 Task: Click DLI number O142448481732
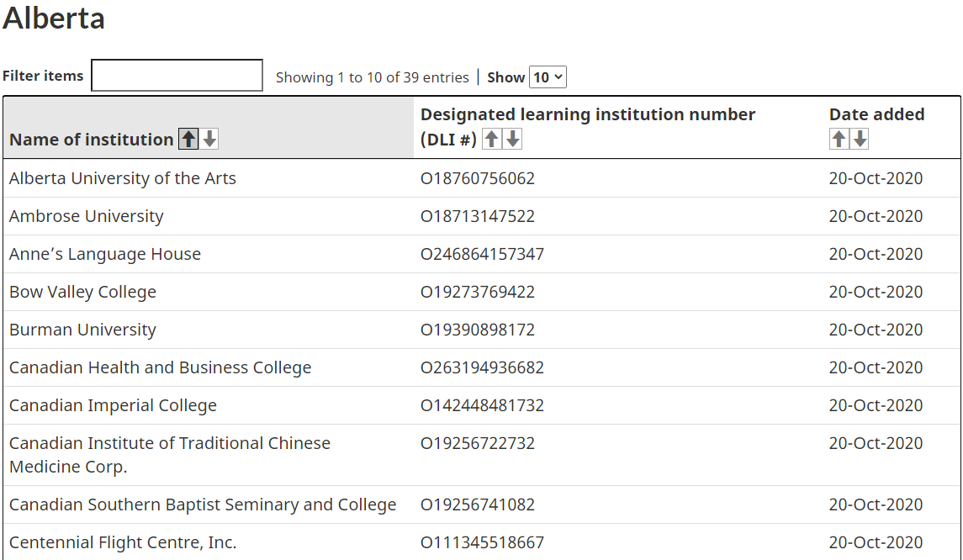[x=482, y=405]
